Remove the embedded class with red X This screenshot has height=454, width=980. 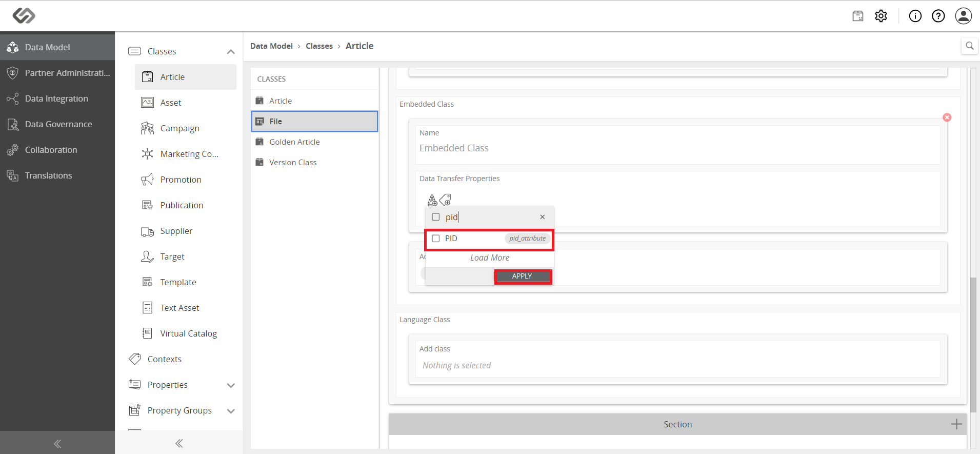click(x=947, y=117)
